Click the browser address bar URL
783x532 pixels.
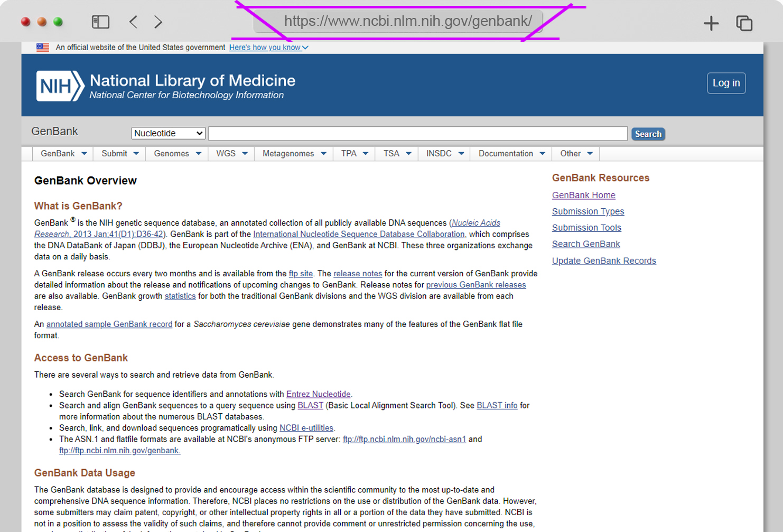tap(408, 21)
